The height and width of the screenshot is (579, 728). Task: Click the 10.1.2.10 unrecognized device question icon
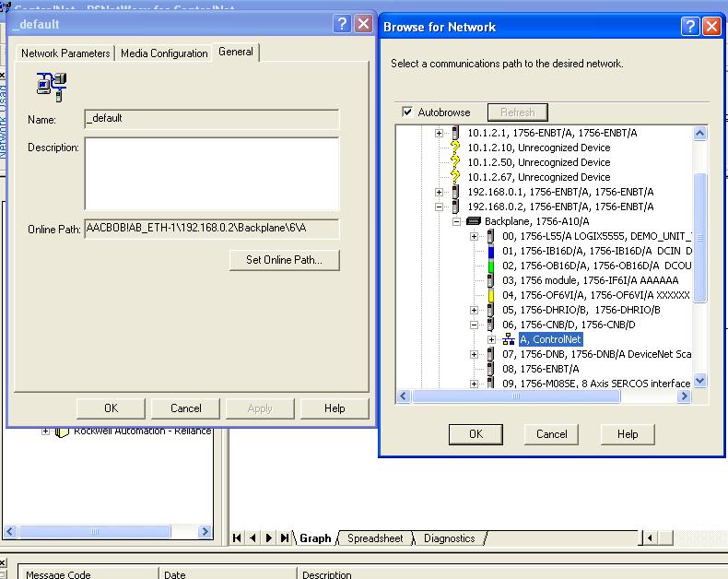[x=455, y=148]
